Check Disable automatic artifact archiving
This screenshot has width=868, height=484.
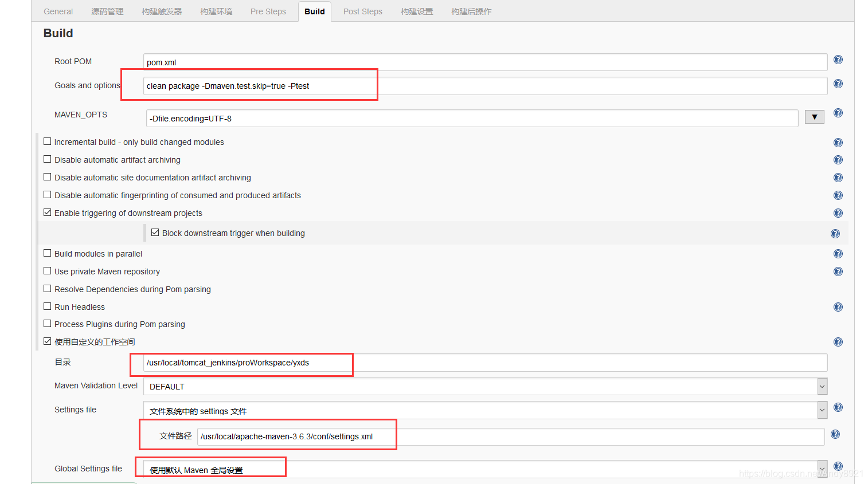(48, 159)
